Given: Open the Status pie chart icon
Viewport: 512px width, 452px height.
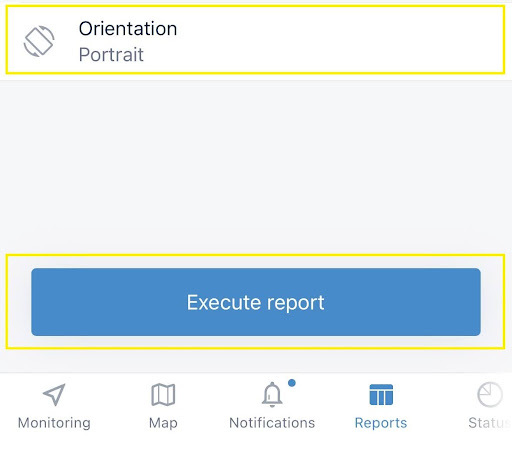Looking at the screenshot, I should pyautogui.click(x=489, y=395).
